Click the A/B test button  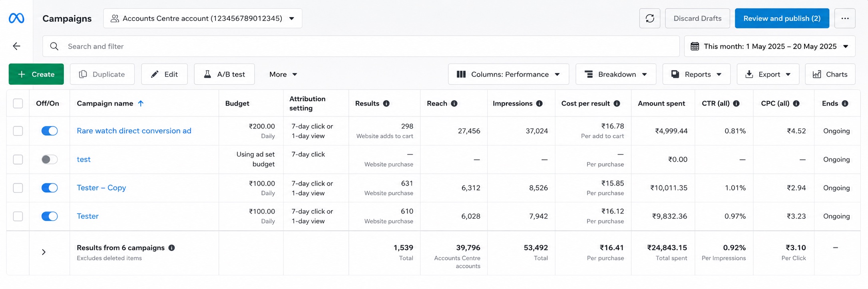tap(224, 74)
